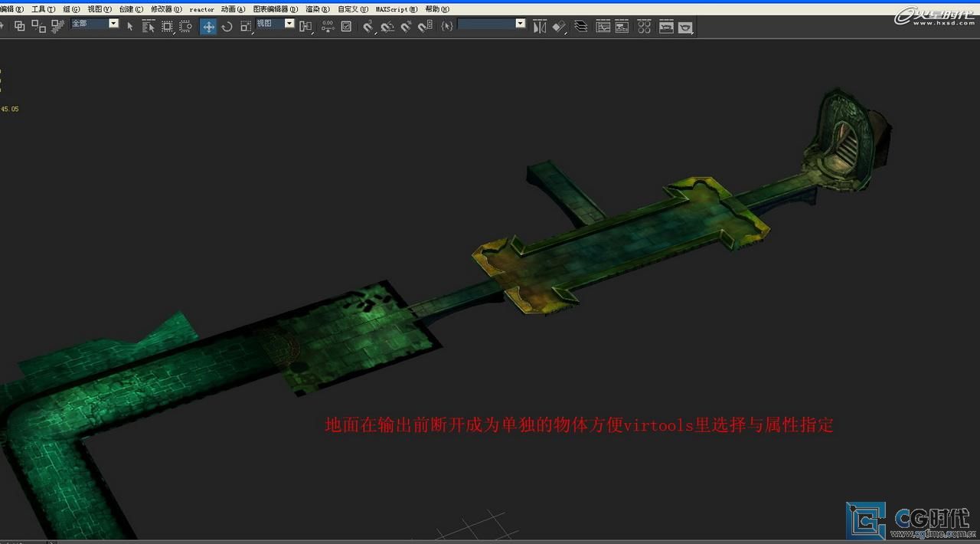
Task: Open the 视图 reference coordinate dropdown
Action: pyautogui.click(x=275, y=23)
